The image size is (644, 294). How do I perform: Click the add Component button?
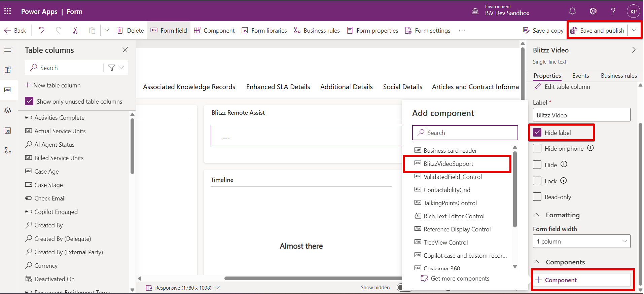pos(582,280)
